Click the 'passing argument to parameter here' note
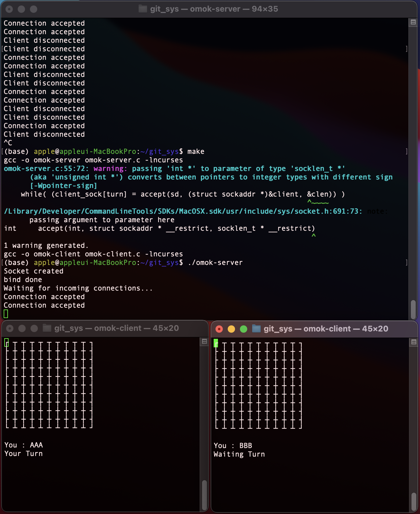Image resolution: width=420 pixels, height=514 pixels. pyautogui.click(x=102, y=220)
